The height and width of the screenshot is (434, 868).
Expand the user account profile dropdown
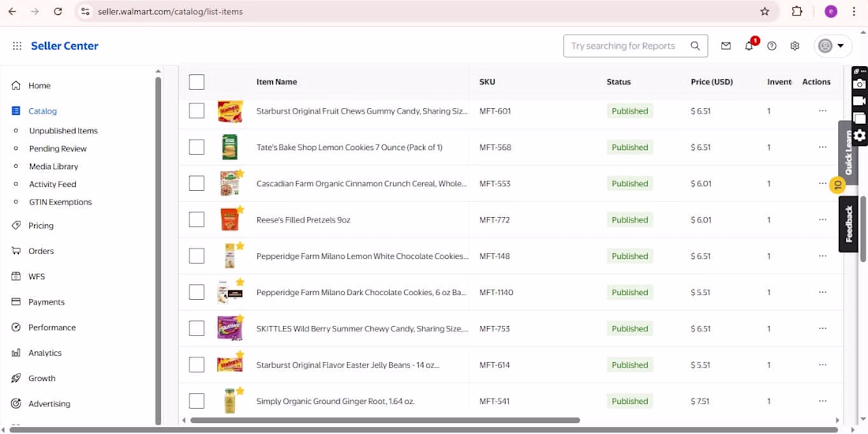tap(832, 46)
